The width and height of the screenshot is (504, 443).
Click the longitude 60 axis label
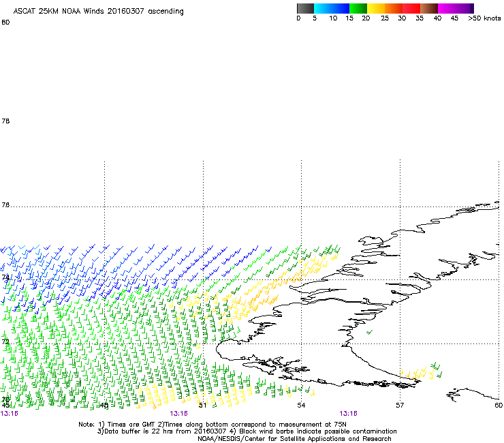[499, 406]
